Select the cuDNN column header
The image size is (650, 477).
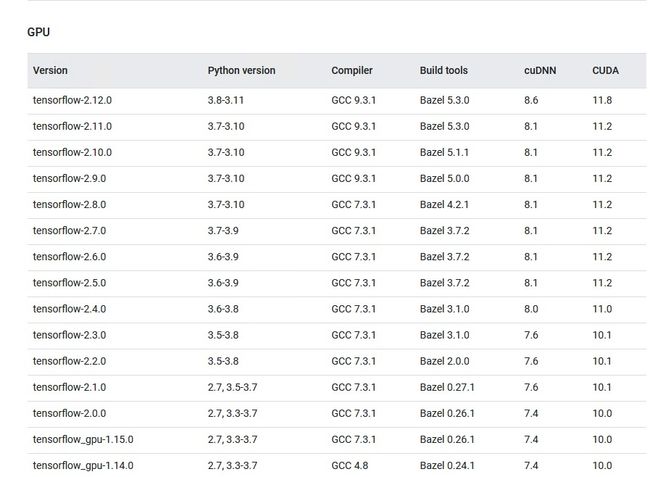540,70
